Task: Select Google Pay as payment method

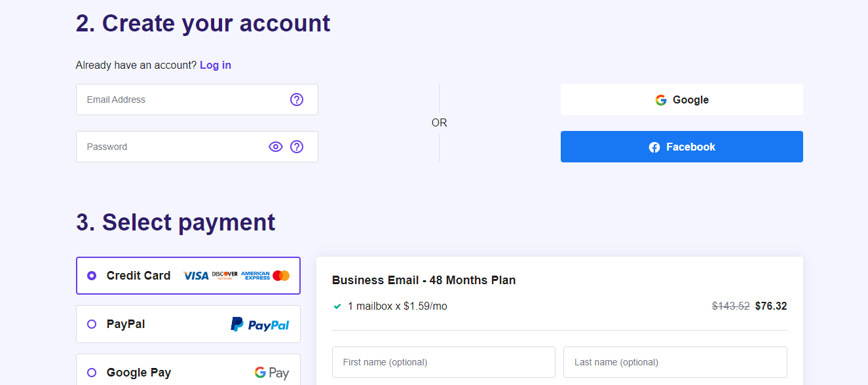Action: click(x=90, y=372)
